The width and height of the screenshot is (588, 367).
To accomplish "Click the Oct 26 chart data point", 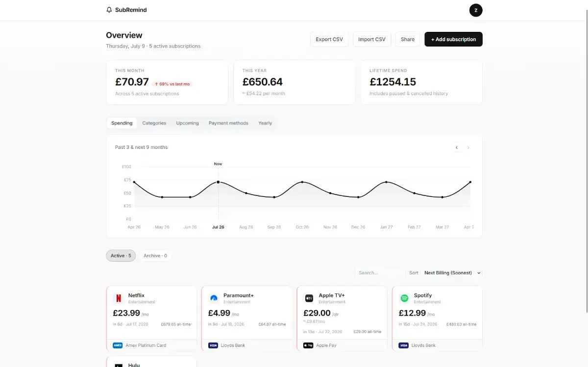I will pyautogui.click(x=302, y=182).
